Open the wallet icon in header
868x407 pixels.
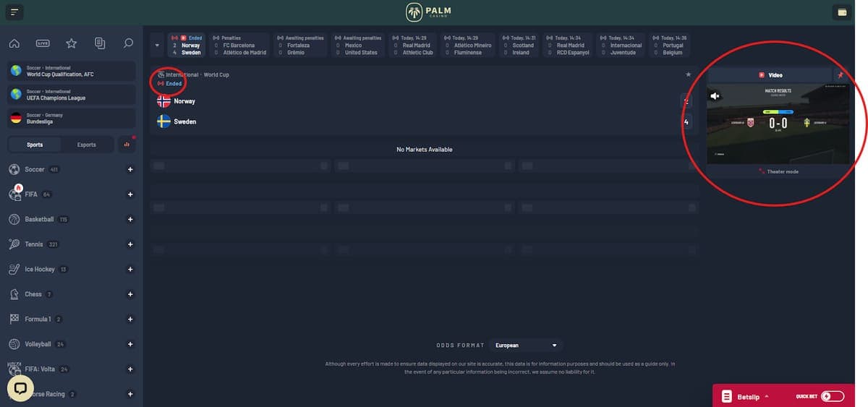[x=842, y=12]
